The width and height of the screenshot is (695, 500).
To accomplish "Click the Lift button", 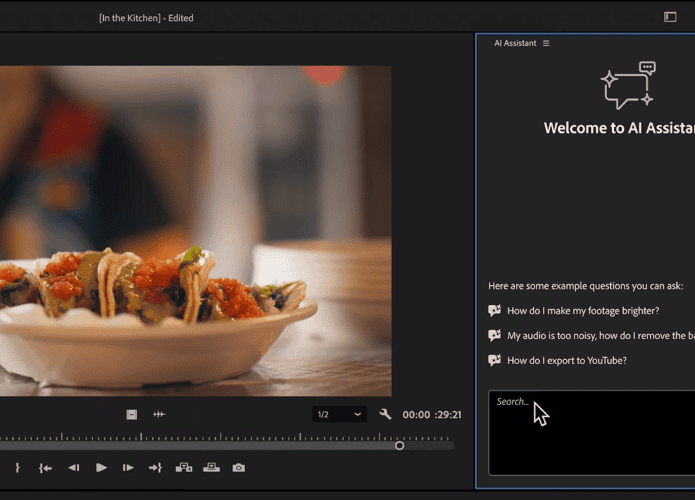I will [x=184, y=468].
